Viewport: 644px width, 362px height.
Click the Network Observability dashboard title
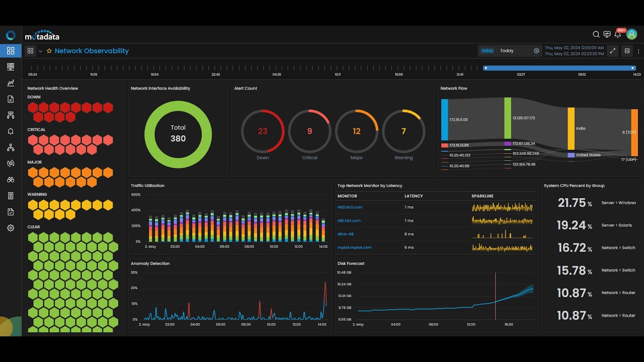[92, 51]
